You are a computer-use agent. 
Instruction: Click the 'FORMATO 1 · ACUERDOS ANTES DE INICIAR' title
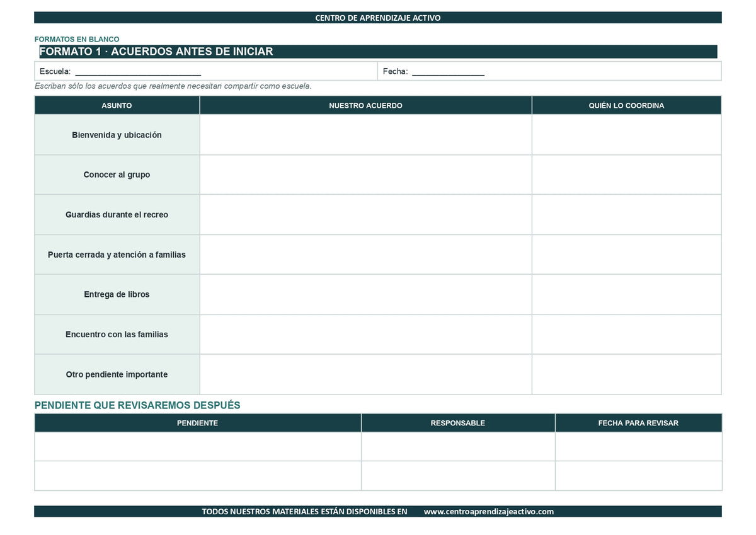pos(156,52)
